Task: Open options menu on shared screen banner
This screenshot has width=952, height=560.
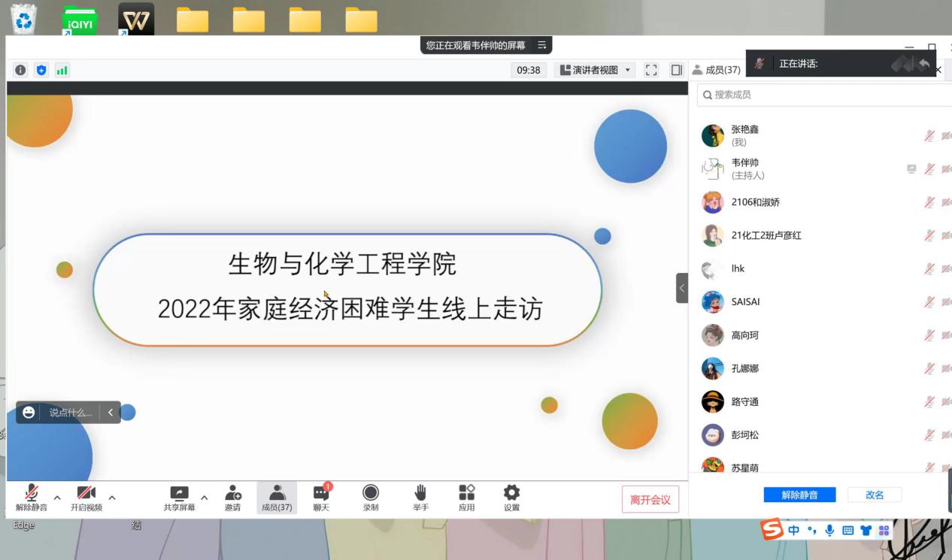Action: pyautogui.click(x=541, y=44)
